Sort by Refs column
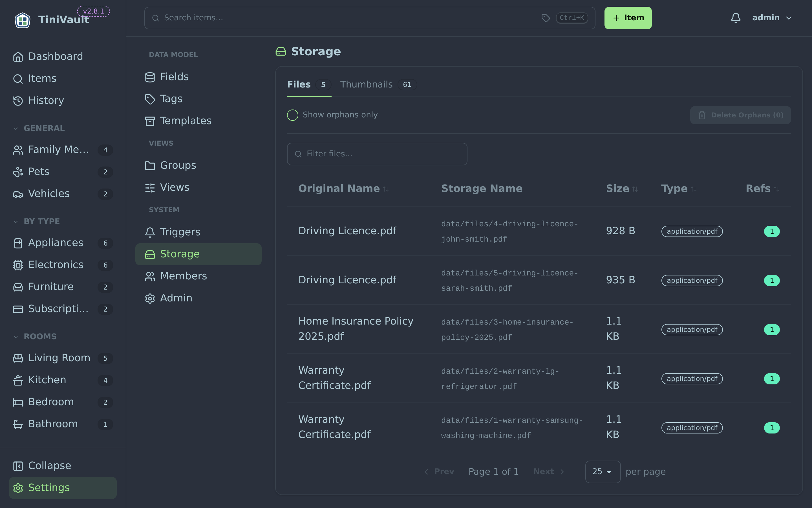812x508 pixels. coord(762,189)
